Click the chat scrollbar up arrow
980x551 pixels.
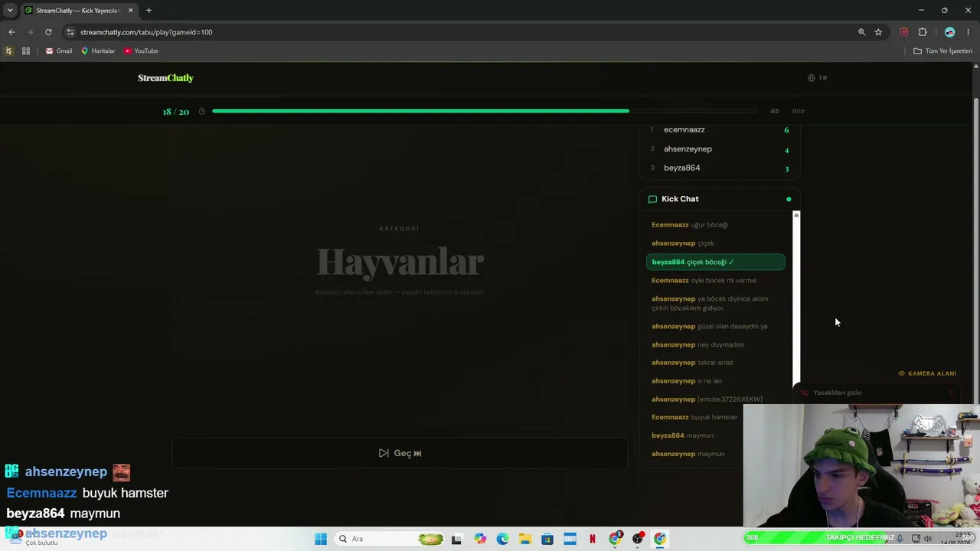[796, 215]
